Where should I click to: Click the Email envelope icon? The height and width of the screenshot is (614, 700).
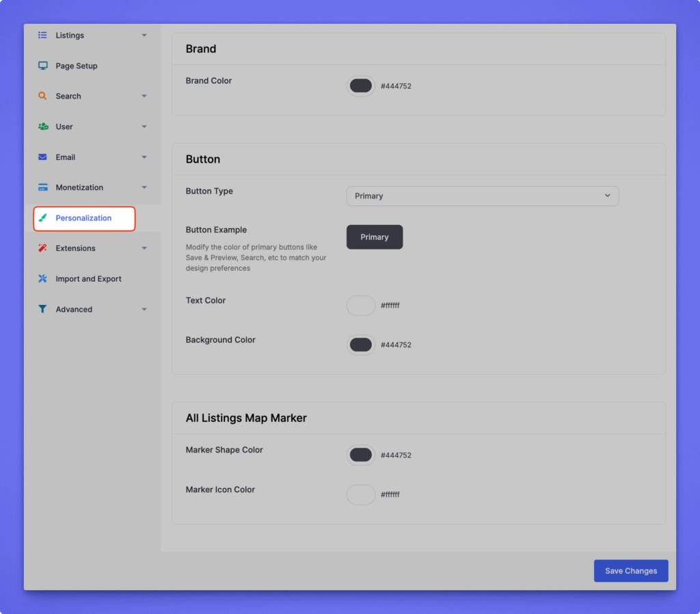(42, 157)
